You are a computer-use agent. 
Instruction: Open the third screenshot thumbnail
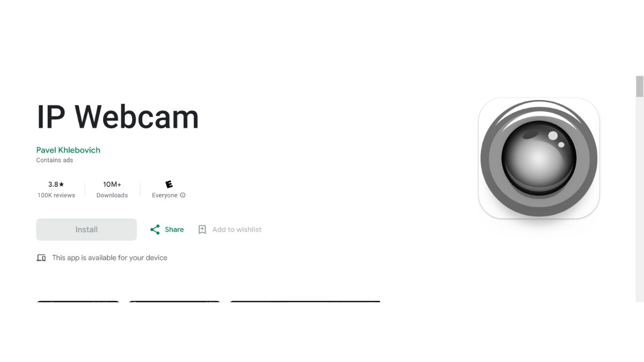tap(305, 301)
